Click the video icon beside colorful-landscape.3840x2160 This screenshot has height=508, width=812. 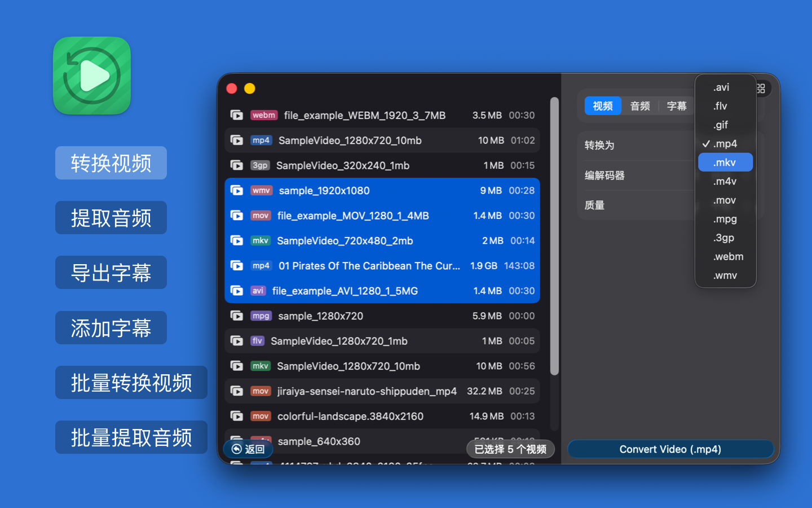pyautogui.click(x=237, y=417)
